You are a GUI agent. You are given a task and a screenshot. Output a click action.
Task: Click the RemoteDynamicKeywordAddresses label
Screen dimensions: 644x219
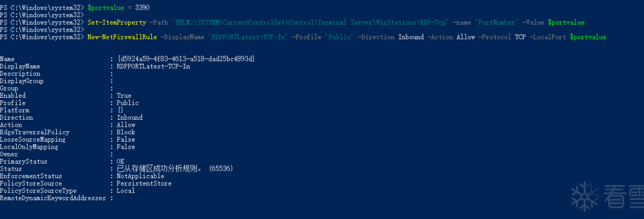(54, 198)
